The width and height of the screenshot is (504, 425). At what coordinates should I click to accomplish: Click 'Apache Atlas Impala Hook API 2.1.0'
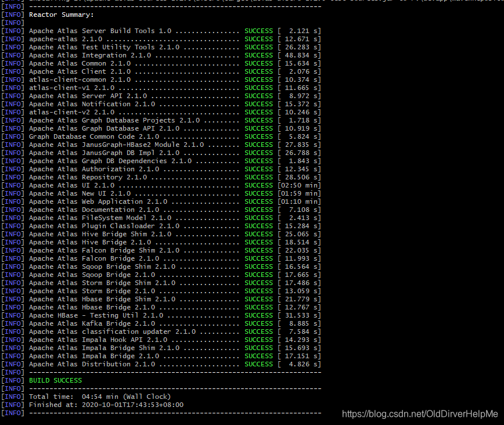[x=98, y=340]
